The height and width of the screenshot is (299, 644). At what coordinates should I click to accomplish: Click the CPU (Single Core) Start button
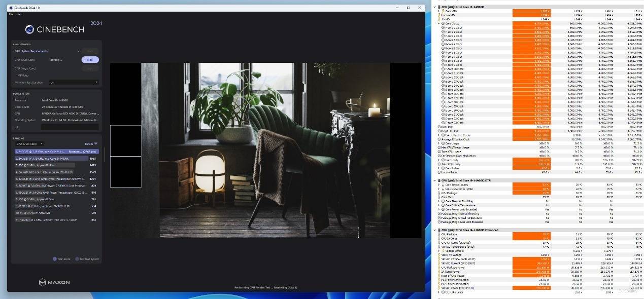(x=90, y=68)
